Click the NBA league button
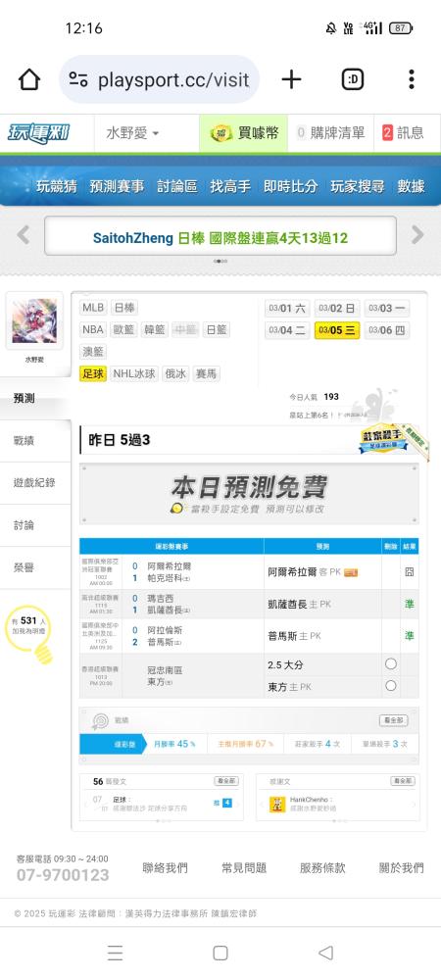 92,329
